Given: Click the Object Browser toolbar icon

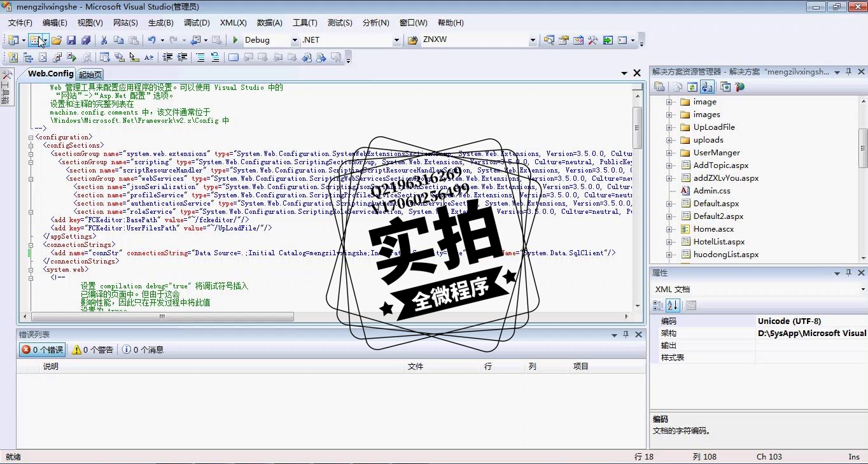Looking at the screenshot, I should click(578, 40).
